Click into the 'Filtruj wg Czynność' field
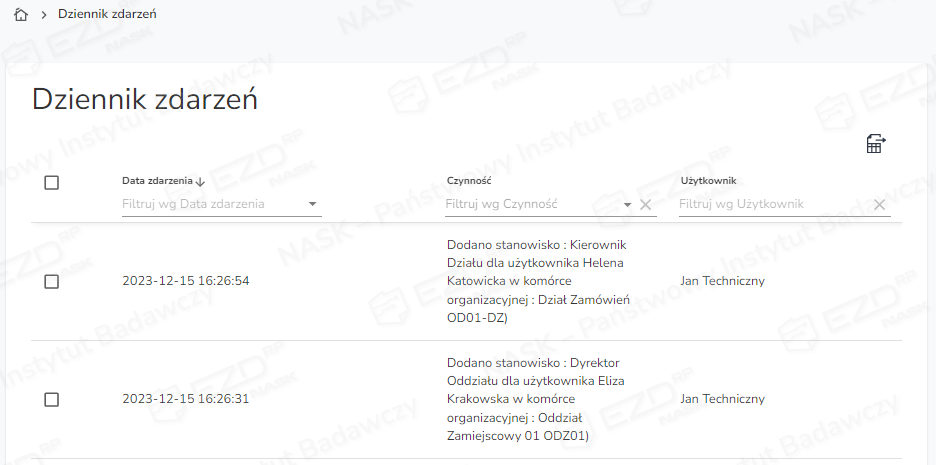This screenshot has height=465, width=936. (x=530, y=204)
